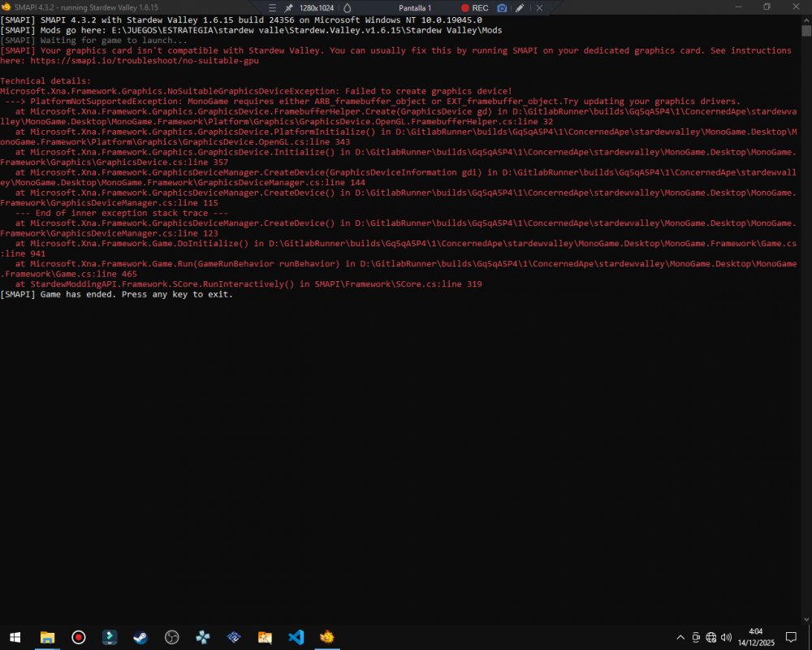Toggle the pin on the recorder toolbar

(288, 7)
